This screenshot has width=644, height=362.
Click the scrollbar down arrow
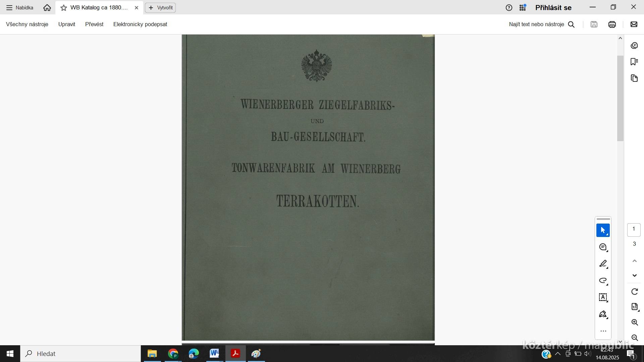point(620,342)
